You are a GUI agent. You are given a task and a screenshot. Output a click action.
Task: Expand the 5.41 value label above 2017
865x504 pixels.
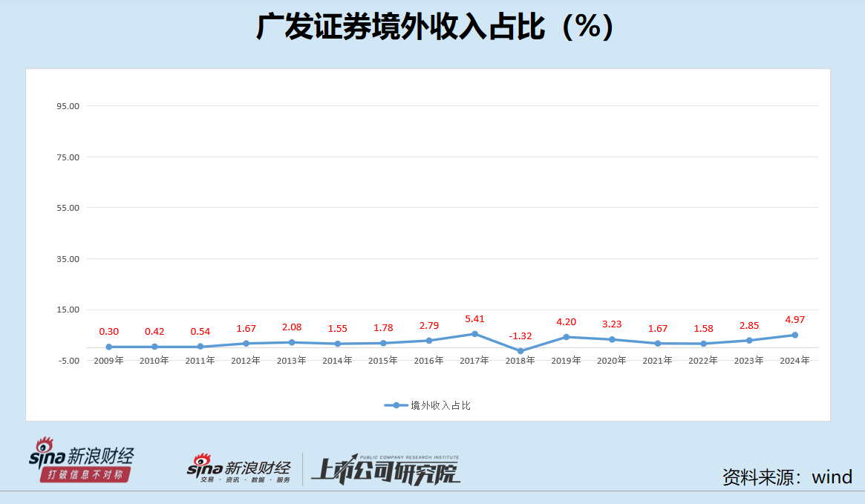coord(473,318)
